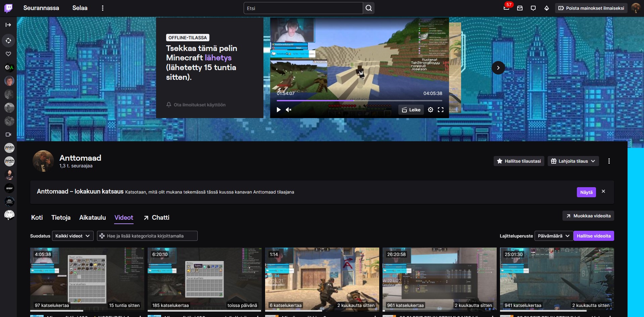The height and width of the screenshot is (317, 644).
Task: Enter fullscreen in the video player
Action: (441, 110)
